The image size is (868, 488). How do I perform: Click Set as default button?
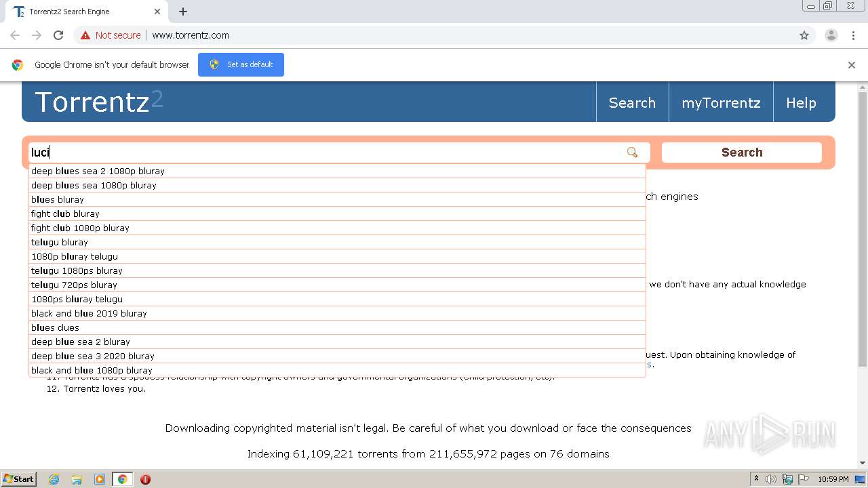pyautogui.click(x=241, y=64)
